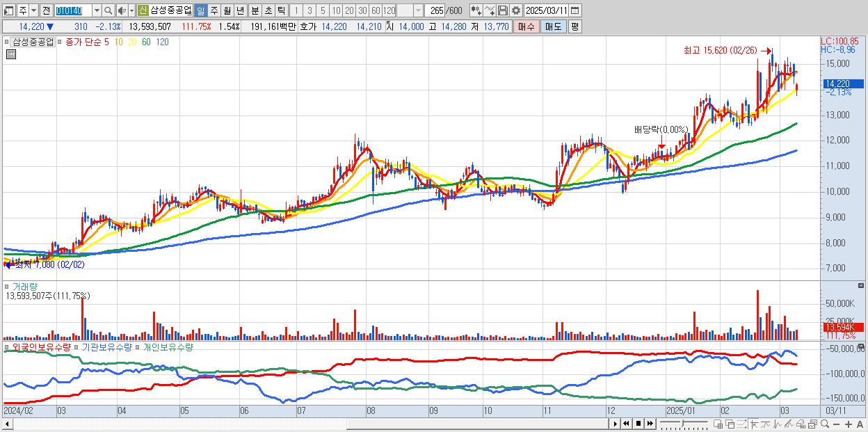The image size is (868, 432).
Task: Open the custom interval dropdown arrow
Action: click(417, 10)
